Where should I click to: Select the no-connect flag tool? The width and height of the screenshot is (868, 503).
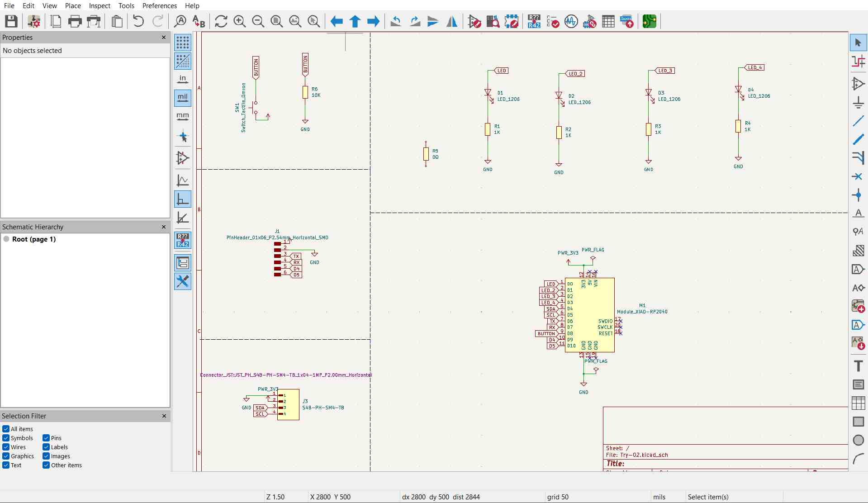tap(858, 176)
